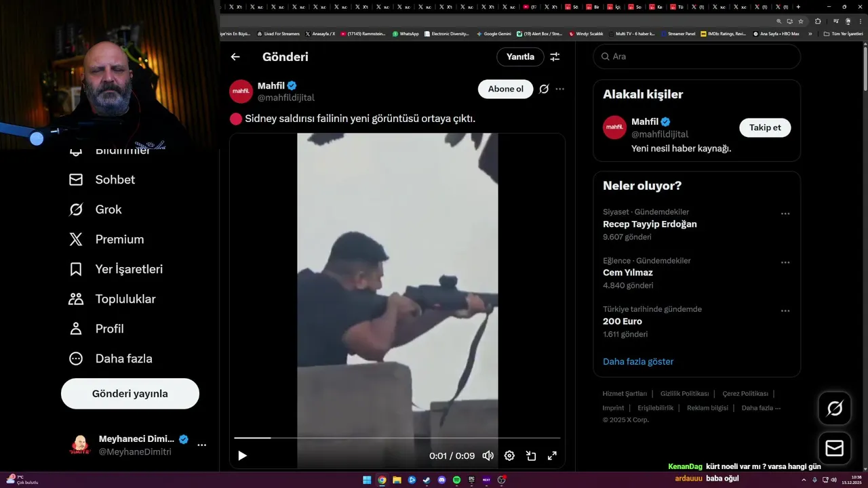Open WhatsApp bookmark
Viewport: 868px width, 488px height.
pyautogui.click(x=406, y=34)
